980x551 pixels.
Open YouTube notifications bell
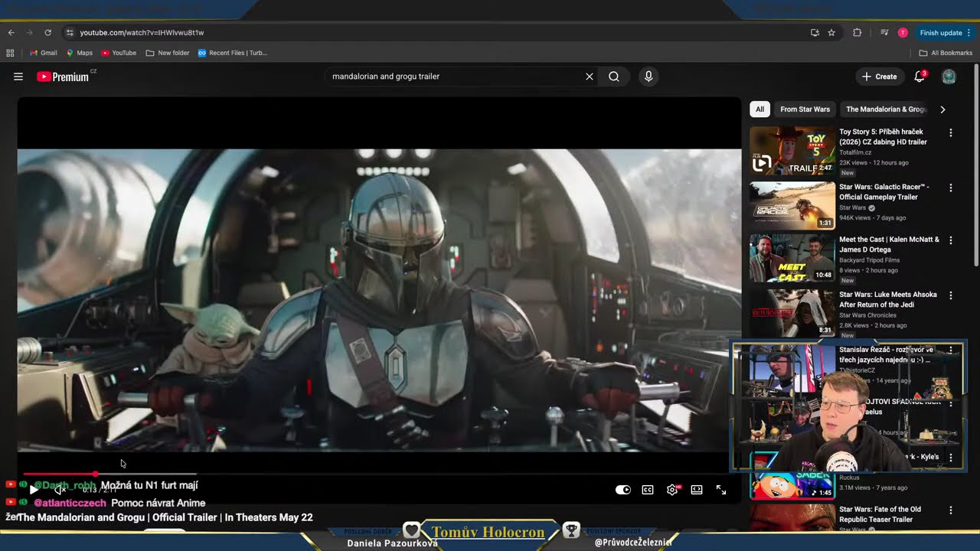point(920,77)
